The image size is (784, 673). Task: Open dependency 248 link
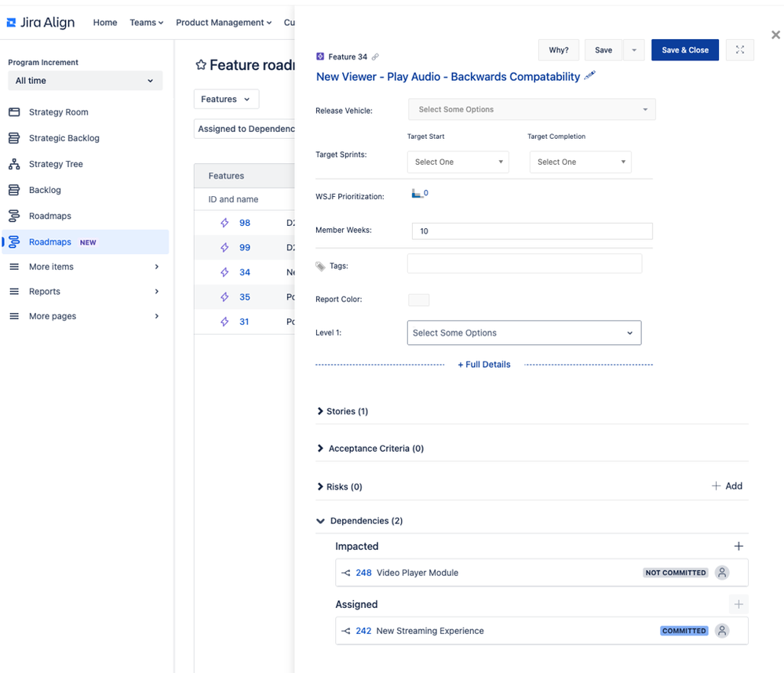pyautogui.click(x=363, y=573)
